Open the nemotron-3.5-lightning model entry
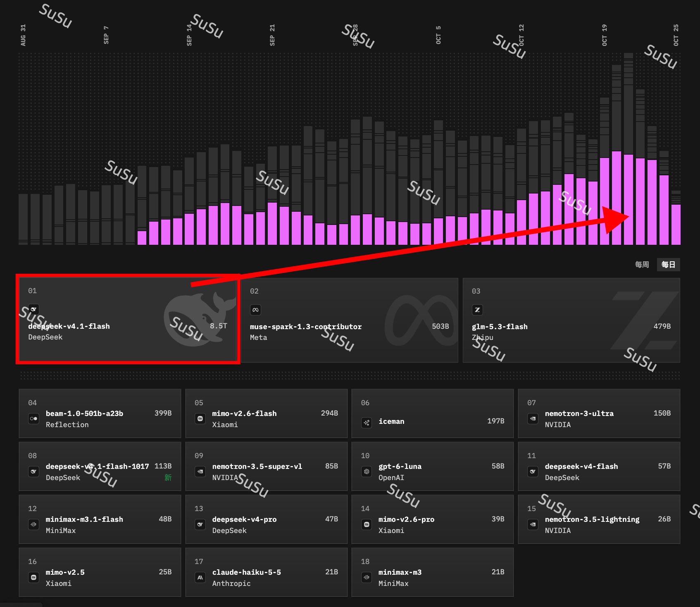The image size is (700, 607). pos(599,519)
